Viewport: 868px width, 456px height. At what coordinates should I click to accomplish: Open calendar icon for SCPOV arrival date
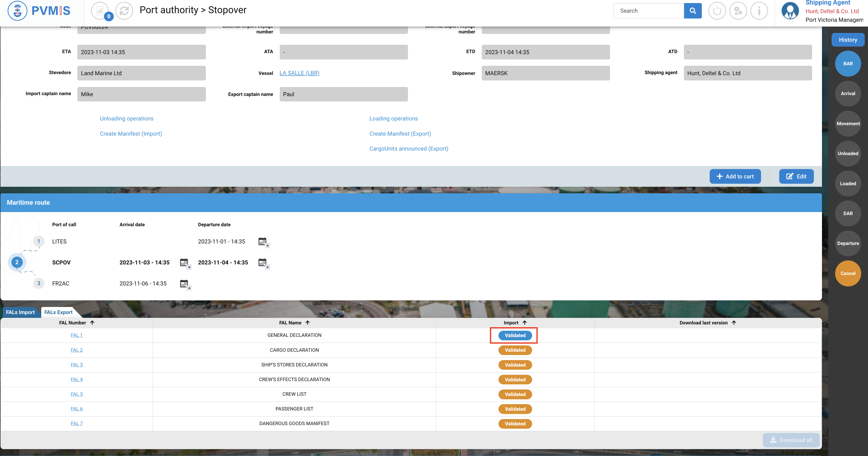pyautogui.click(x=184, y=263)
